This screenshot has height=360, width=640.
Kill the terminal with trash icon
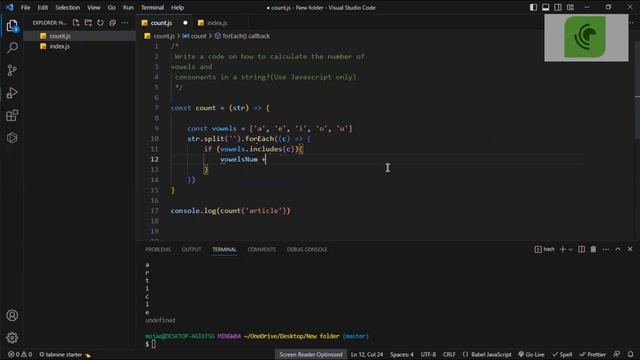593,249
